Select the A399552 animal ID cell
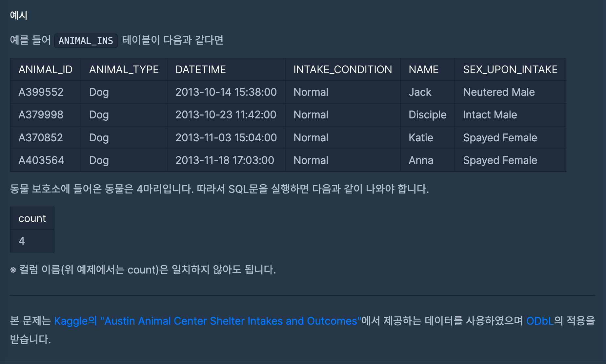This screenshot has height=364, width=606. [x=41, y=92]
